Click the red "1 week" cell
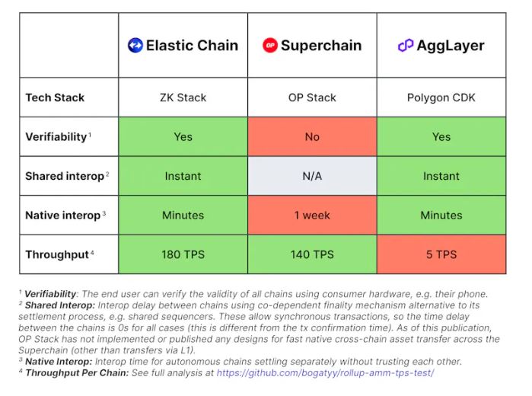 coord(312,216)
